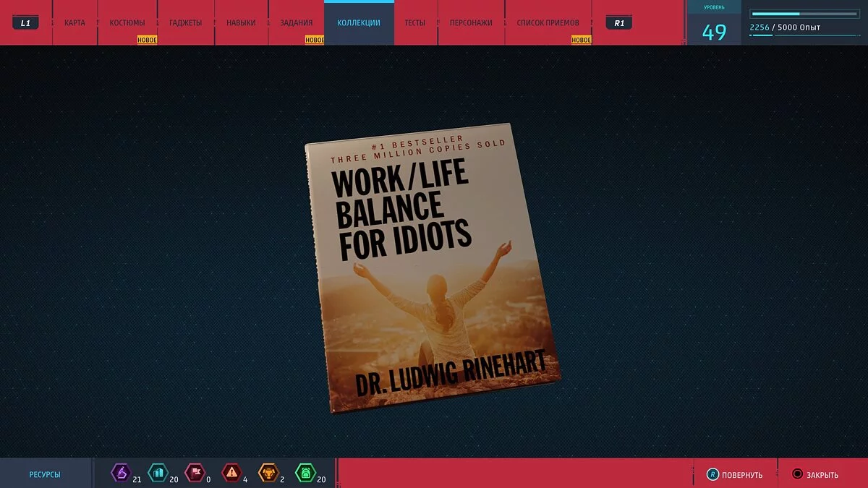The image size is (868, 488).
Task: Click the pink flag base token icon
Action: (194, 474)
